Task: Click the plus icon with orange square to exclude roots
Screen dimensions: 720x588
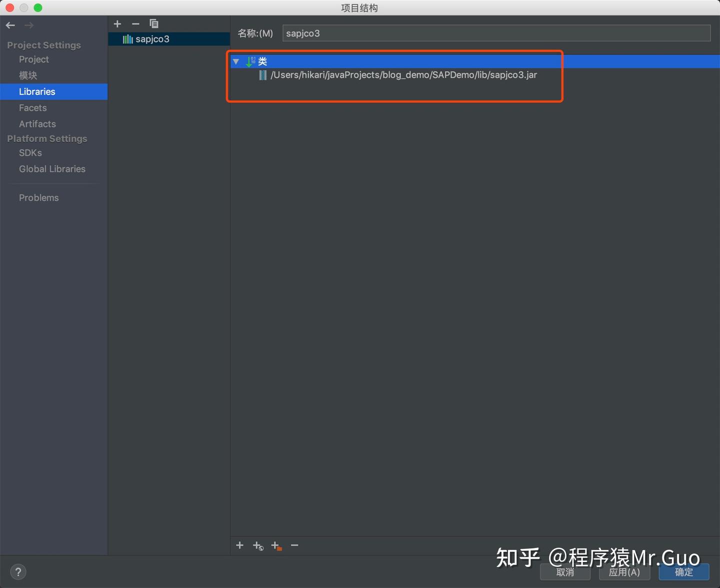Action: (276, 546)
